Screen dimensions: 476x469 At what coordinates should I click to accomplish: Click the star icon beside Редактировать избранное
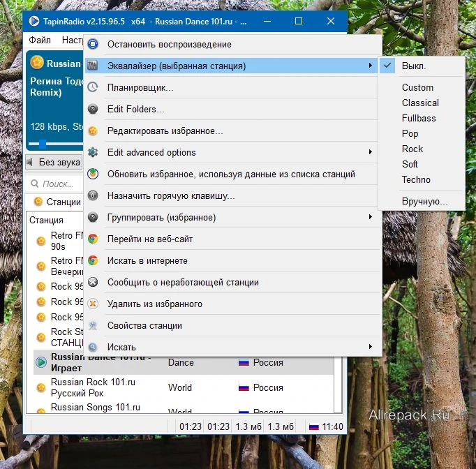pyautogui.click(x=93, y=131)
